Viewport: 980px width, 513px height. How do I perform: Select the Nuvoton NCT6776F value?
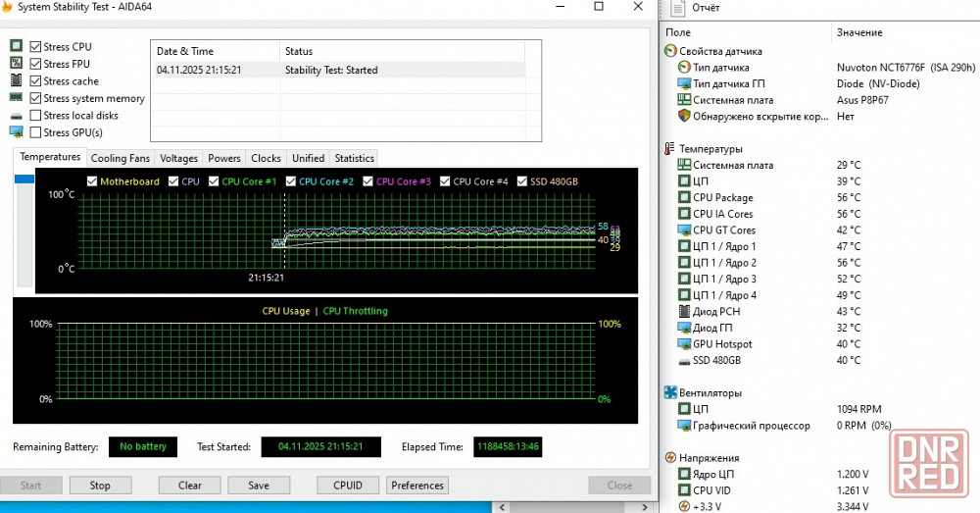coord(906,67)
